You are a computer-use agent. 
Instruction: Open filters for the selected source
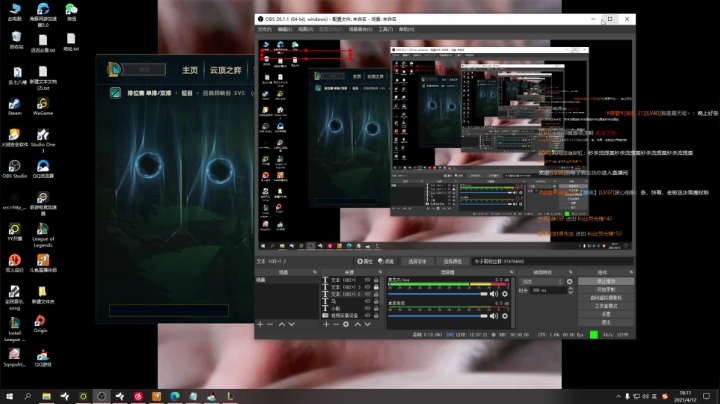click(x=387, y=261)
